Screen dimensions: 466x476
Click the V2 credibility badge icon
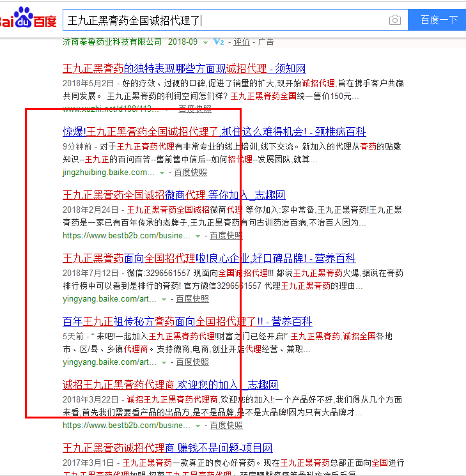[219, 42]
